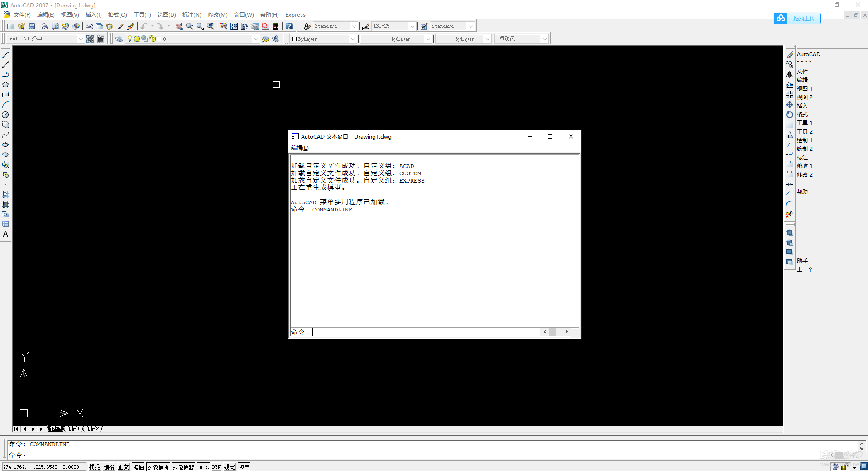Open the Help question mark icon

click(289, 26)
